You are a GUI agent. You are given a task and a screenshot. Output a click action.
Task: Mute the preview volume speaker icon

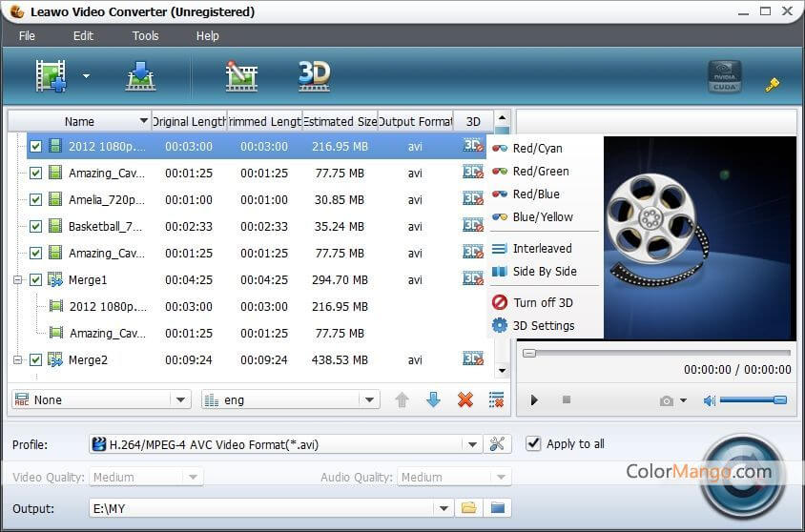pos(710,400)
